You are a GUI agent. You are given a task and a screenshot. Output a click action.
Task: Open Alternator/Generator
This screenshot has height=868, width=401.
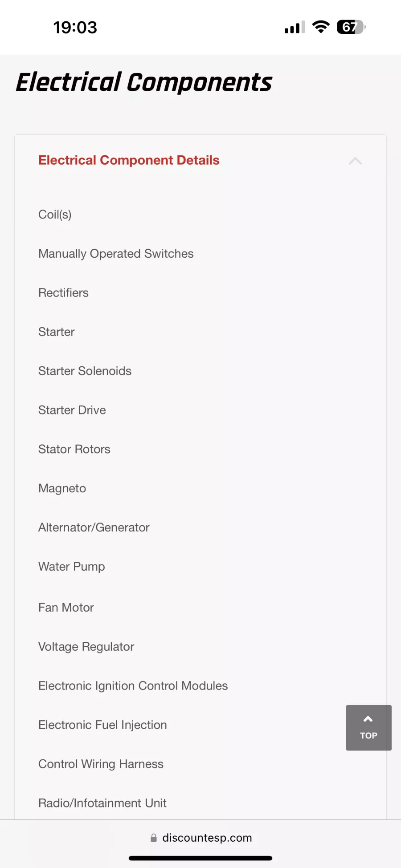pyautogui.click(x=94, y=527)
